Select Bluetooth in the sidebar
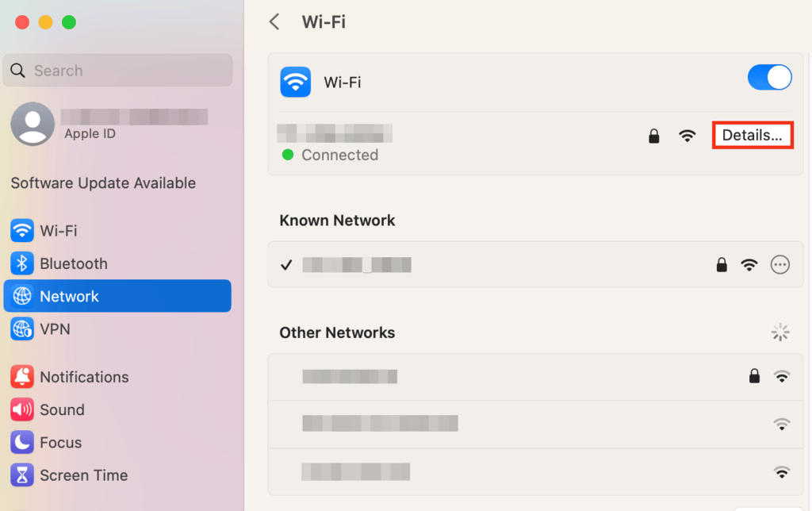The image size is (812, 511). (73, 263)
